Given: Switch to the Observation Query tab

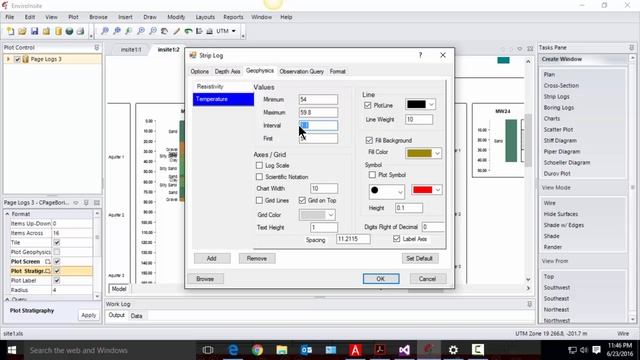Looking at the screenshot, I should click(302, 71).
